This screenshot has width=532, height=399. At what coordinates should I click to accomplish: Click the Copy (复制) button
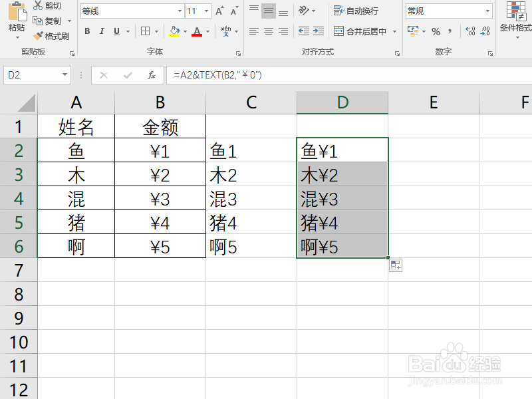coord(47,21)
